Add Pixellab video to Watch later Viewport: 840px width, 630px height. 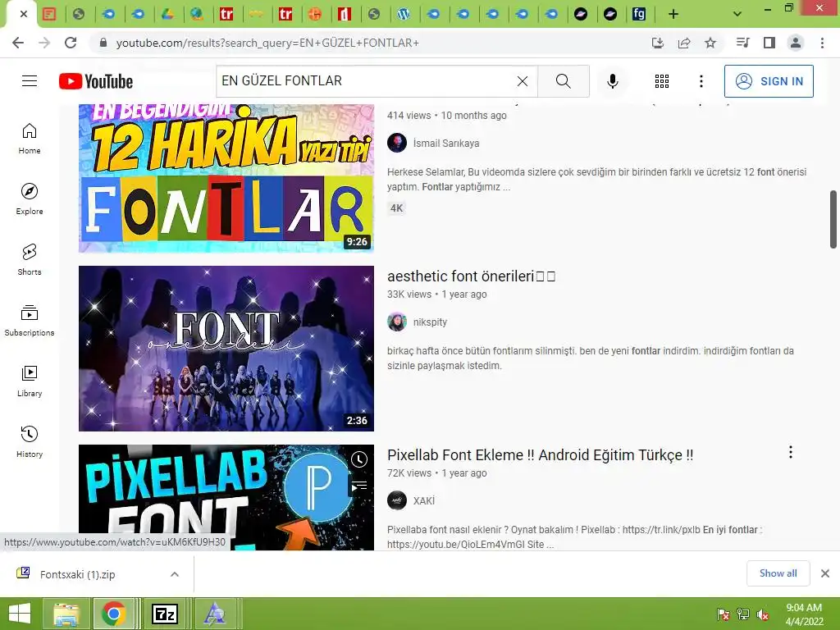click(x=359, y=459)
